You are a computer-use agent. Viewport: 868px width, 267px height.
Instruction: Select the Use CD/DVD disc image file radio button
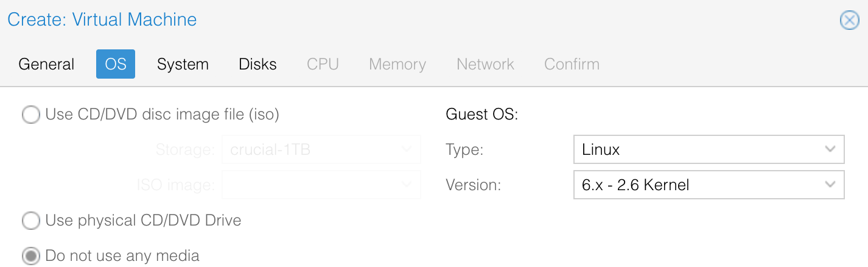30,115
